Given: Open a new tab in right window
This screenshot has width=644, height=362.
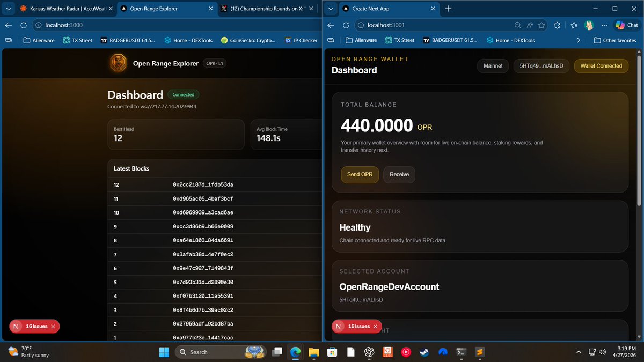Looking at the screenshot, I should pyautogui.click(x=449, y=9).
